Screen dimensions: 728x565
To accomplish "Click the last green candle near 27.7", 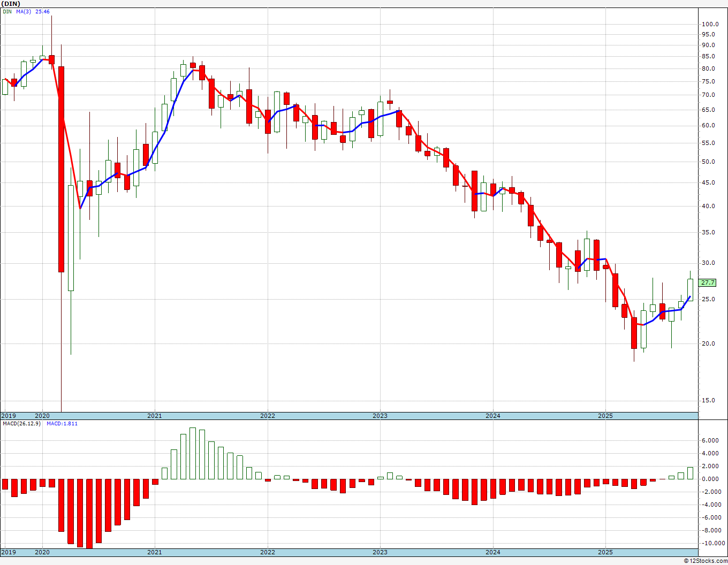I will coord(691,289).
